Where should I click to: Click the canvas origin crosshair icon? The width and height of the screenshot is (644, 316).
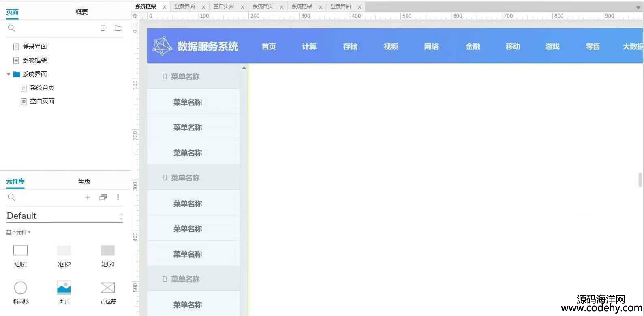coord(135,16)
